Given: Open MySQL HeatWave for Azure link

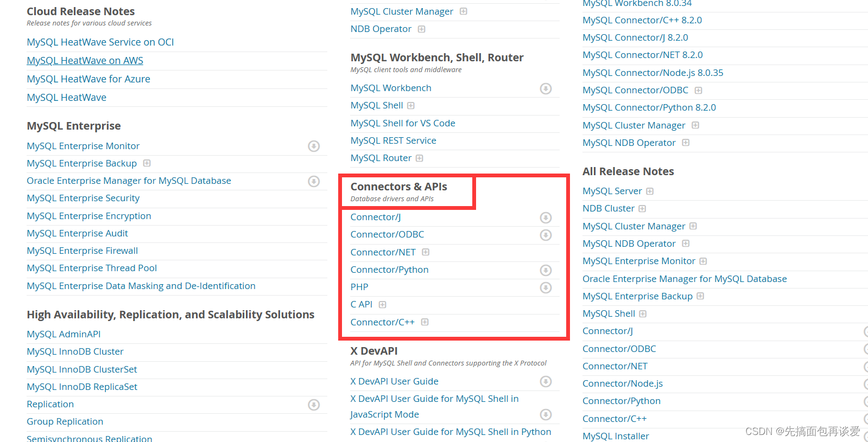Looking at the screenshot, I should (x=88, y=79).
